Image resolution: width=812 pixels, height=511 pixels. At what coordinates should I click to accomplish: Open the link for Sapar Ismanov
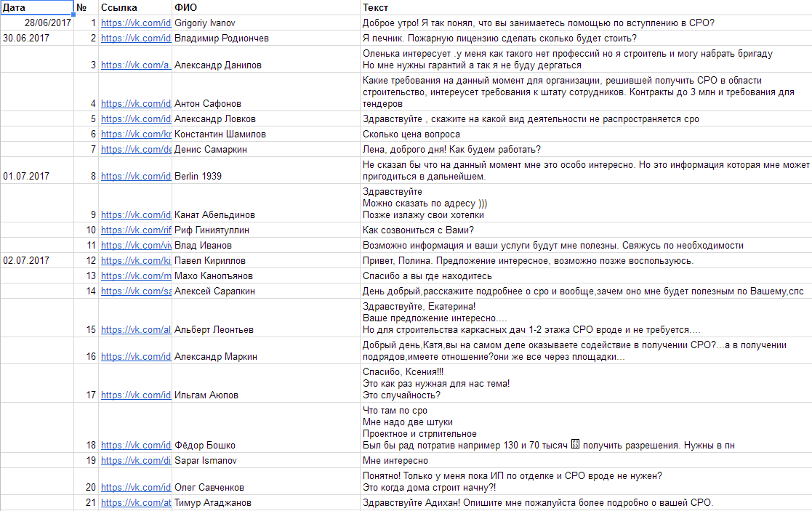click(x=136, y=460)
